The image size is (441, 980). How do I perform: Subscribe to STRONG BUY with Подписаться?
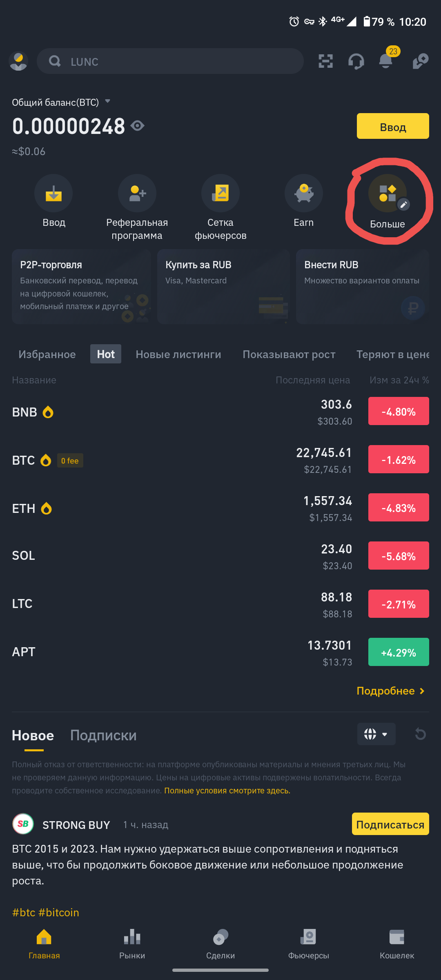390,824
